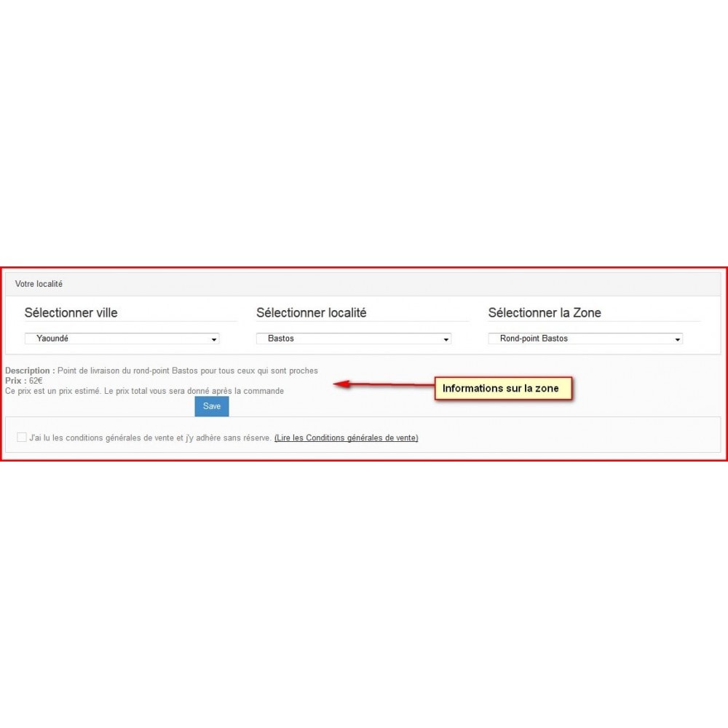Screen dimensions: 728x728
Task: Click the Prix 62€ line
Action: [x=24, y=381]
